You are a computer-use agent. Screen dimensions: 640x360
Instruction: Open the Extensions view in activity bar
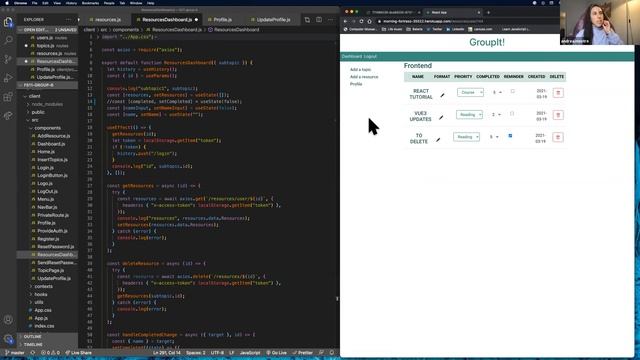point(8,97)
